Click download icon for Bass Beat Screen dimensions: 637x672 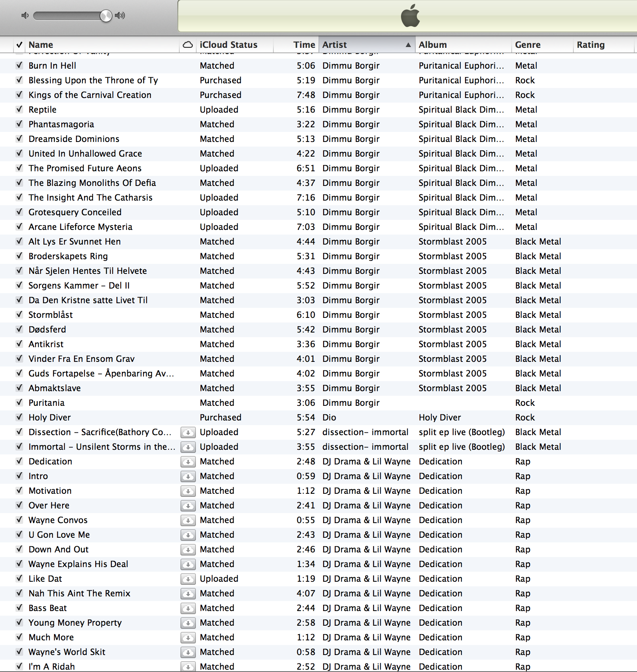(x=188, y=608)
